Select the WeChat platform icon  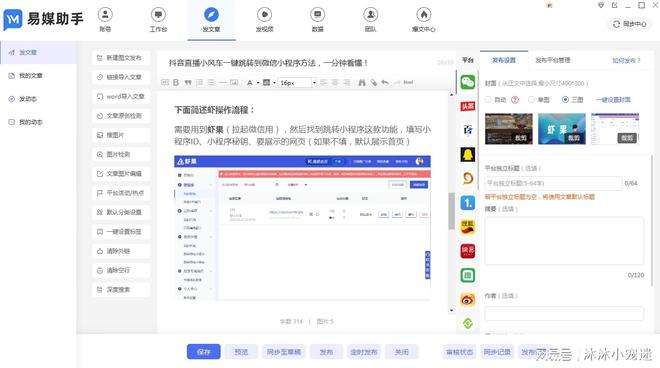pyautogui.click(x=468, y=82)
